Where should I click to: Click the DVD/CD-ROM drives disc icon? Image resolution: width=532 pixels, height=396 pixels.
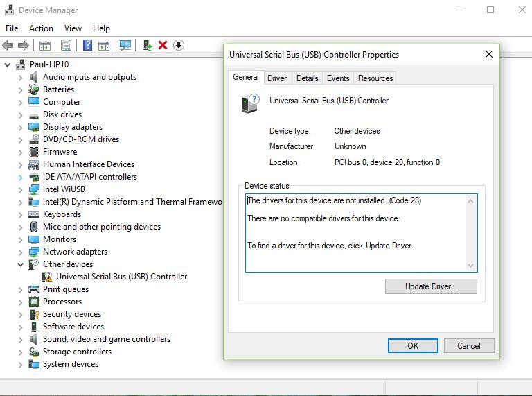(x=33, y=139)
